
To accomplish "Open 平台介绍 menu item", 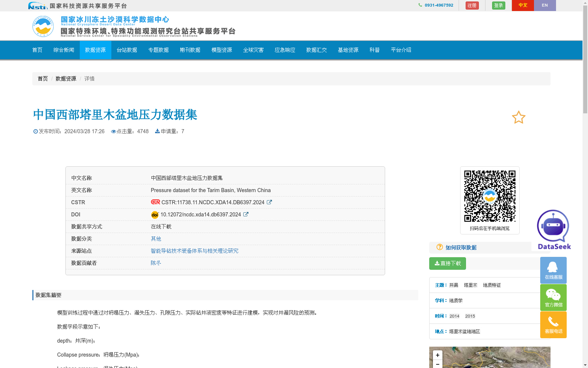I will click(401, 50).
